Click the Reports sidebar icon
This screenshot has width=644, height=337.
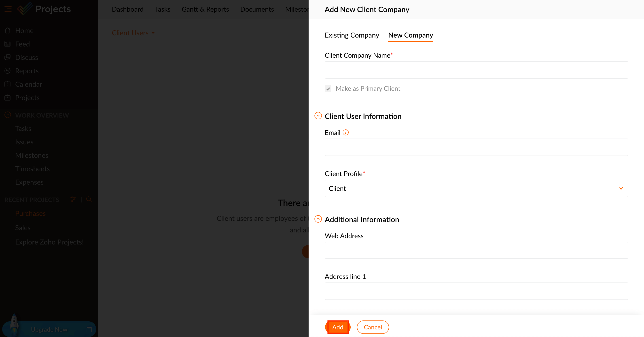point(8,71)
